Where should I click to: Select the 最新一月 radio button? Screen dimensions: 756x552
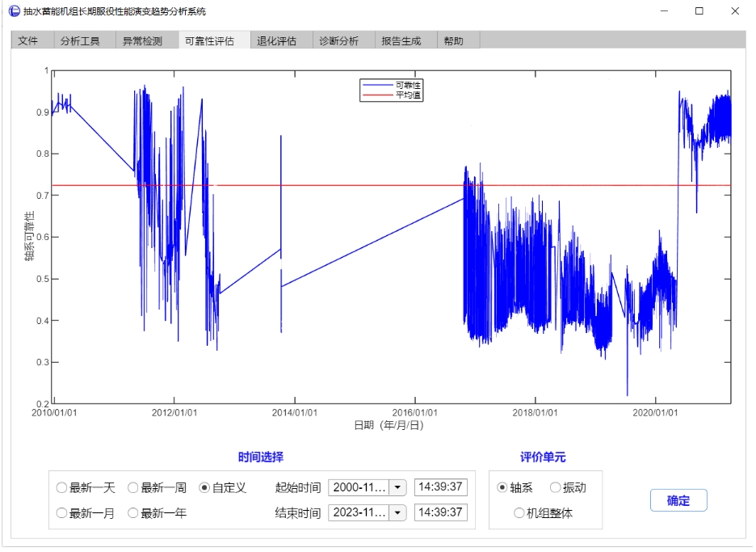point(62,513)
